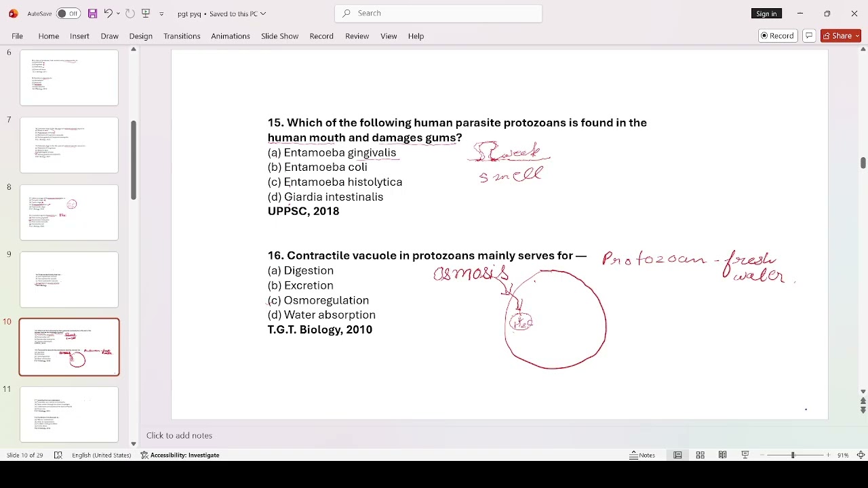This screenshot has width=868, height=488.
Task: Select slide 6 thumbnail
Action: point(69,77)
